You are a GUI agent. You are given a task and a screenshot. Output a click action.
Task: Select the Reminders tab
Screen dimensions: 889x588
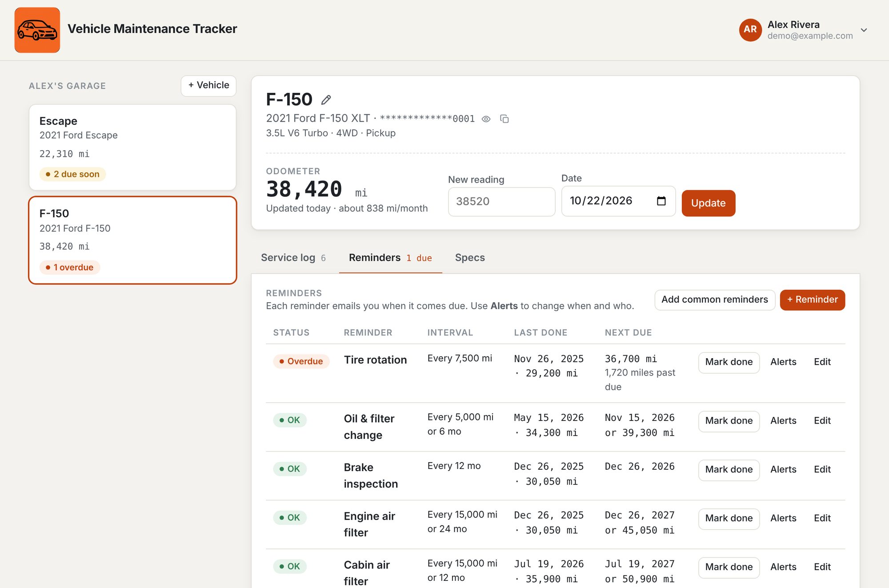[390, 258]
